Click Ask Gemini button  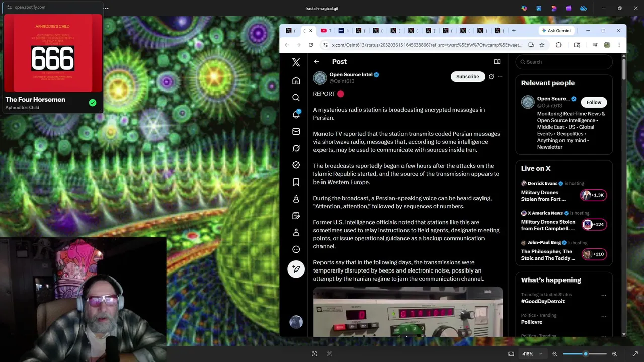556,31
